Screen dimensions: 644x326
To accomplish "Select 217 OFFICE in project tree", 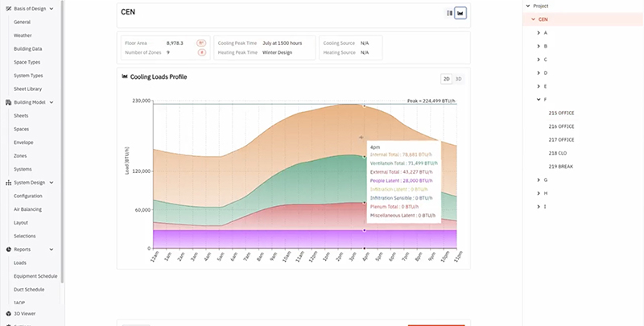I will tap(561, 139).
